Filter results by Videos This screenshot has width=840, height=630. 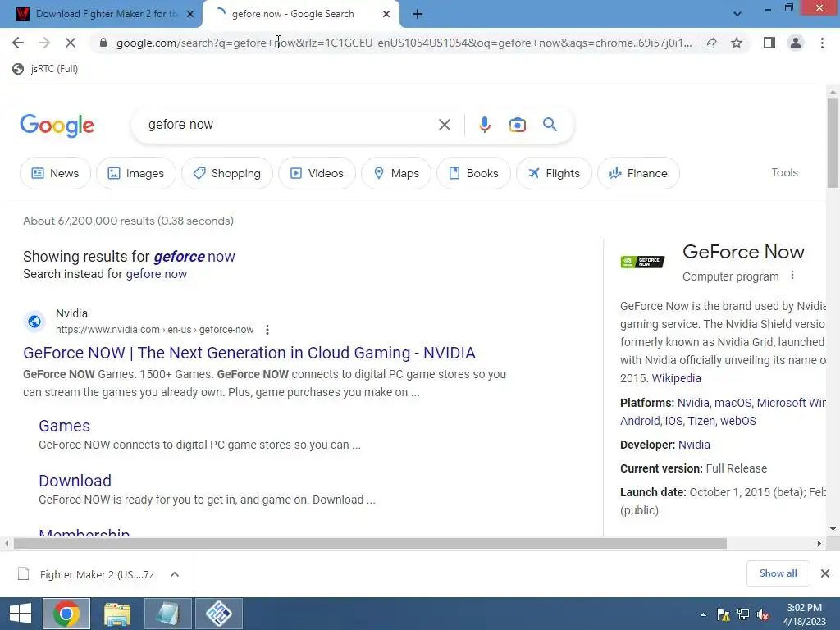point(317,173)
